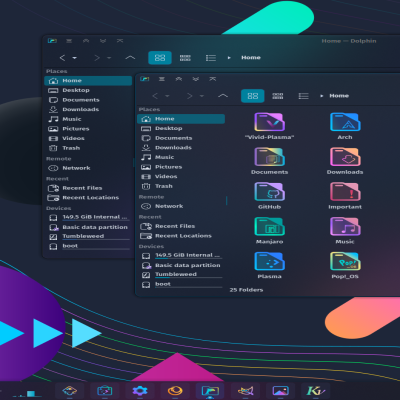The image size is (400, 400).
Task: Open Recent Files in front window sidebar
Action: (x=181, y=226)
